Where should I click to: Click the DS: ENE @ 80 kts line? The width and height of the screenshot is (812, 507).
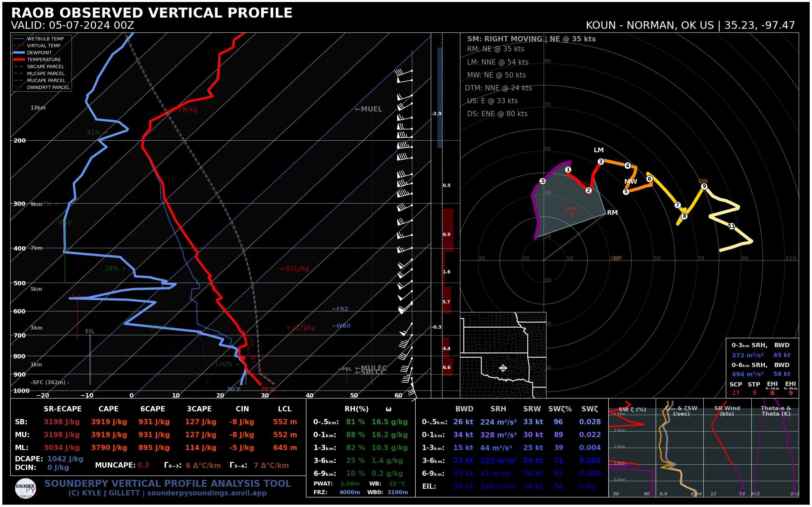click(497, 114)
